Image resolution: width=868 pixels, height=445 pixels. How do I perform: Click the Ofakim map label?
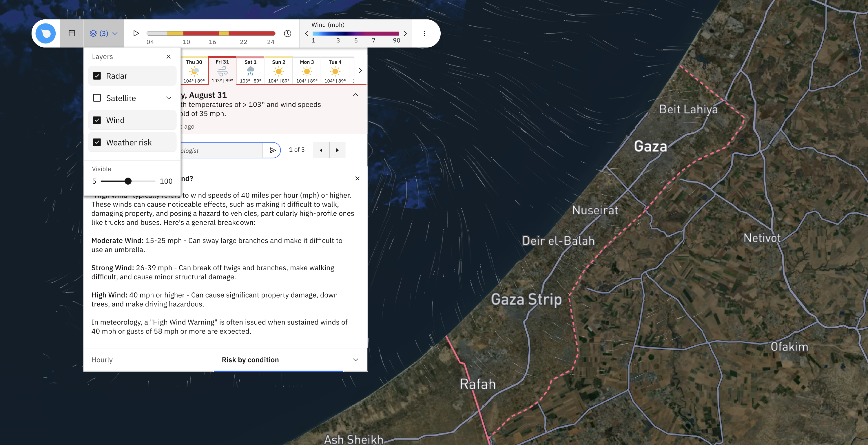pyautogui.click(x=789, y=346)
